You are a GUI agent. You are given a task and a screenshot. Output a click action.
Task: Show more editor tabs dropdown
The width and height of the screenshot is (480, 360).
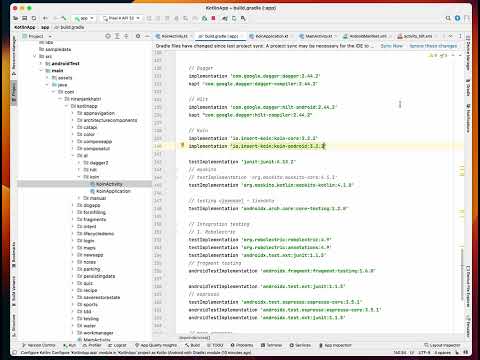[451, 36]
